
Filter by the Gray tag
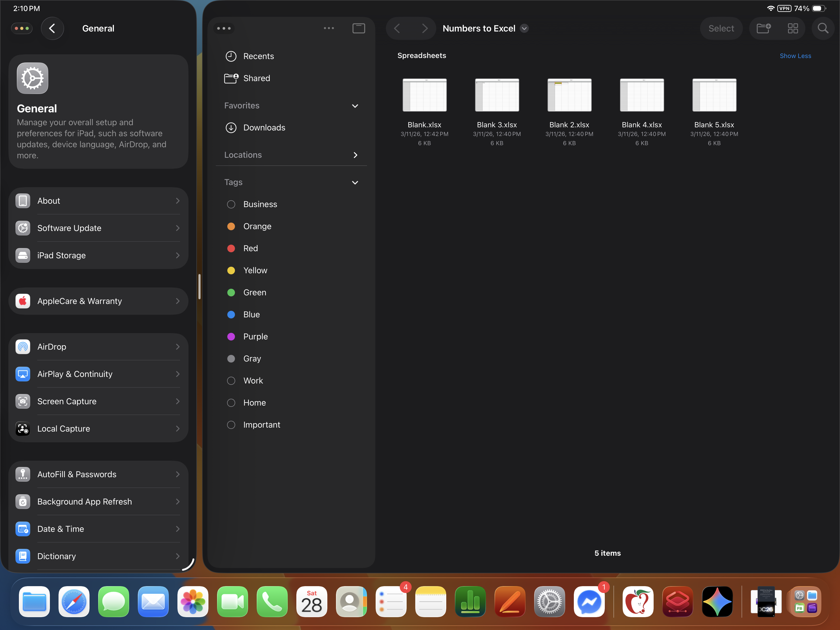pyautogui.click(x=291, y=359)
